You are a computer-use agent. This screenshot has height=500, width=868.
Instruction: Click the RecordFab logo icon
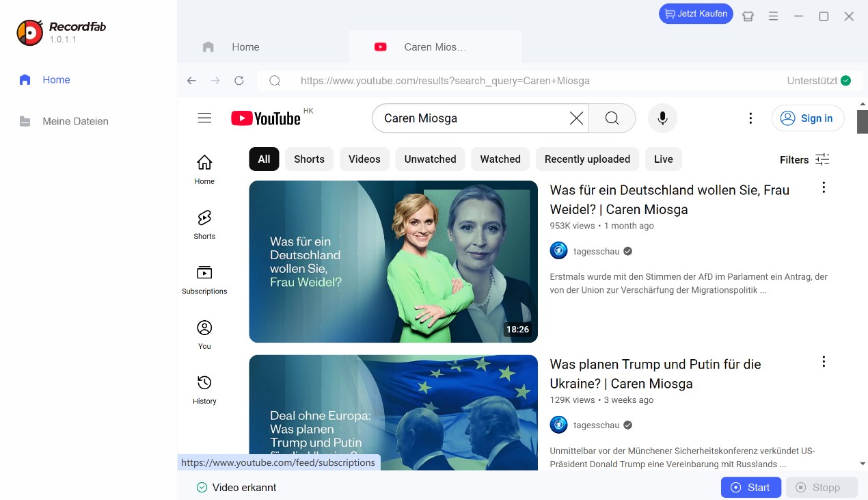pyautogui.click(x=30, y=32)
